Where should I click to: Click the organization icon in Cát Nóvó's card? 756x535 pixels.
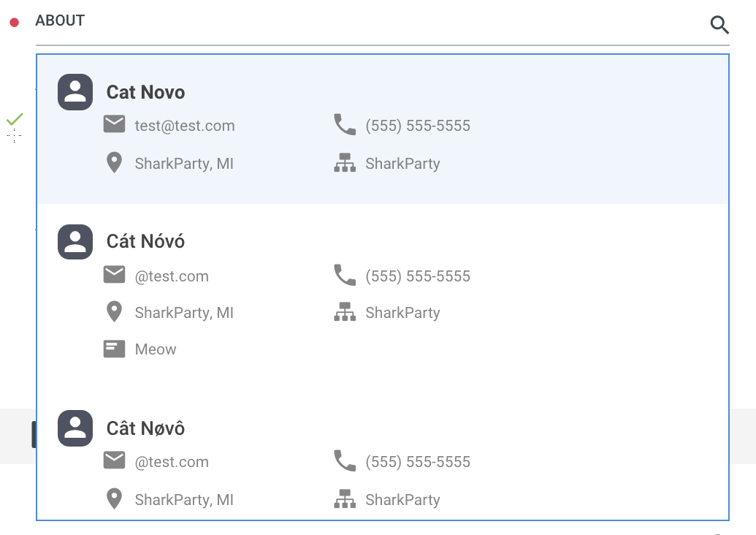(x=345, y=311)
